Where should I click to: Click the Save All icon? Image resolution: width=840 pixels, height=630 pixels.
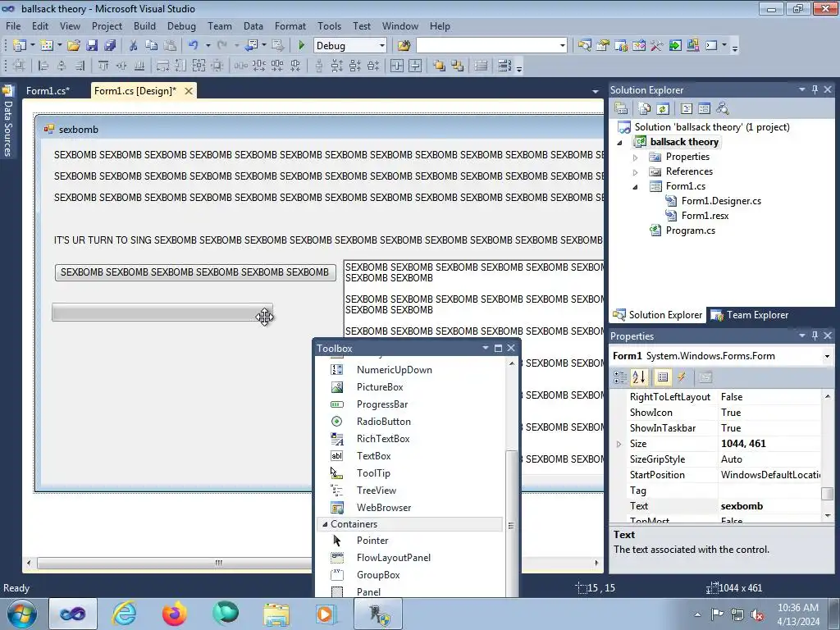click(x=110, y=46)
